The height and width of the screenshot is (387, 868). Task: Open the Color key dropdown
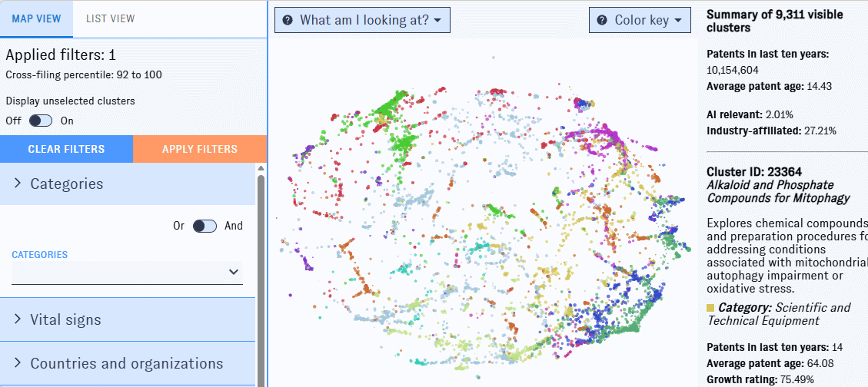pyautogui.click(x=640, y=20)
